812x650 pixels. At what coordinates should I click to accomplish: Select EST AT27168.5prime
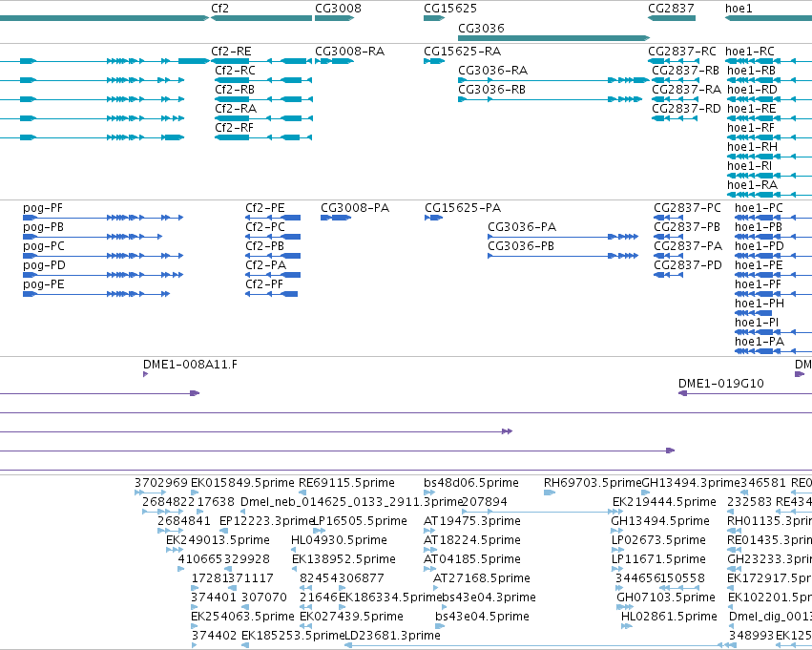[482, 579]
